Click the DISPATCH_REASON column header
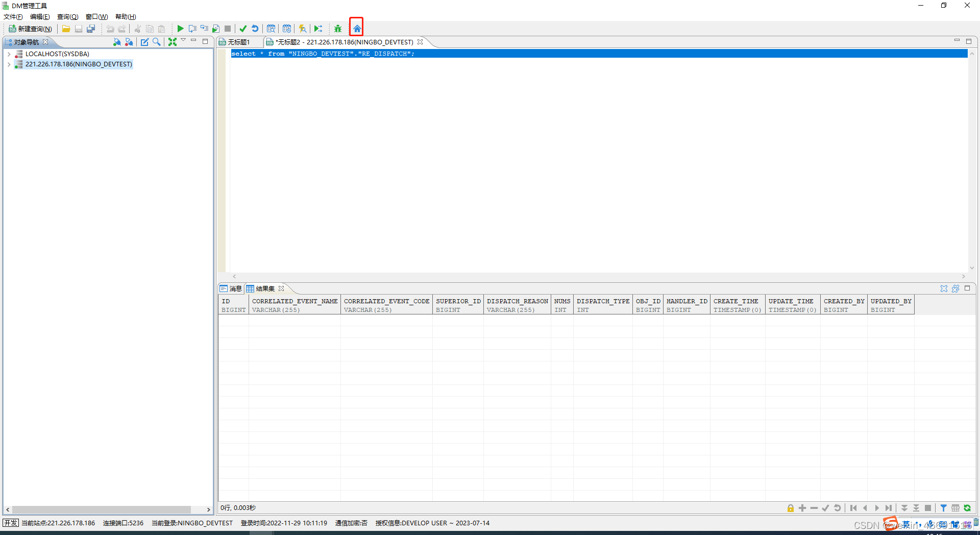The width and height of the screenshot is (980, 535). [517, 305]
